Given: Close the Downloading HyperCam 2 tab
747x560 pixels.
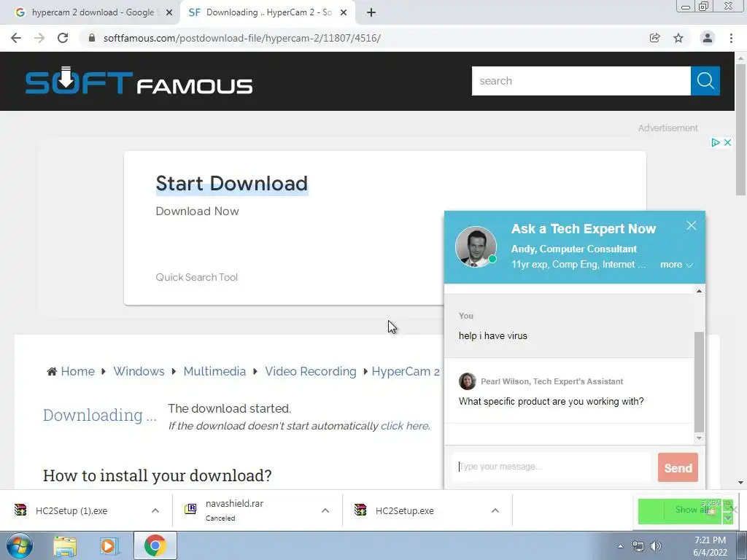Looking at the screenshot, I should [x=344, y=13].
